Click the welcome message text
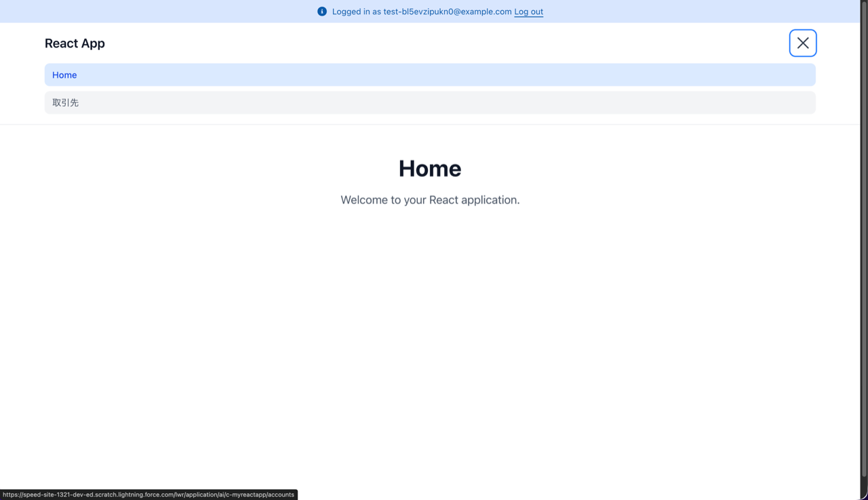The height and width of the screenshot is (500, 868). pos(430,200)
